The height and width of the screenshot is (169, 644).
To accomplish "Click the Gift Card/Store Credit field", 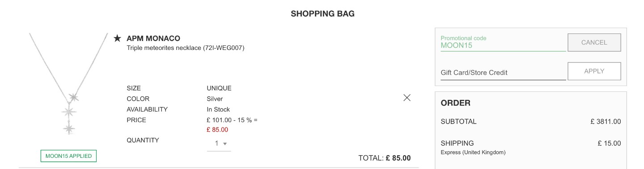I will (x=503, y=72).
